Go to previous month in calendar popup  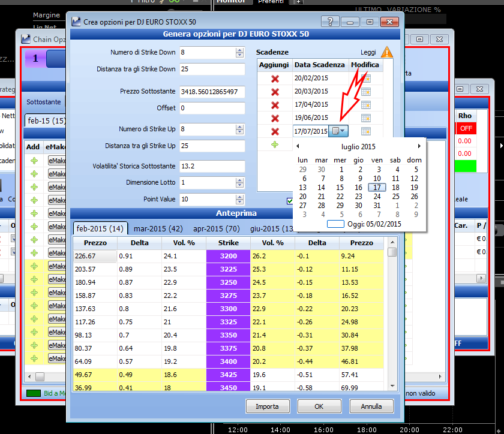298,146
